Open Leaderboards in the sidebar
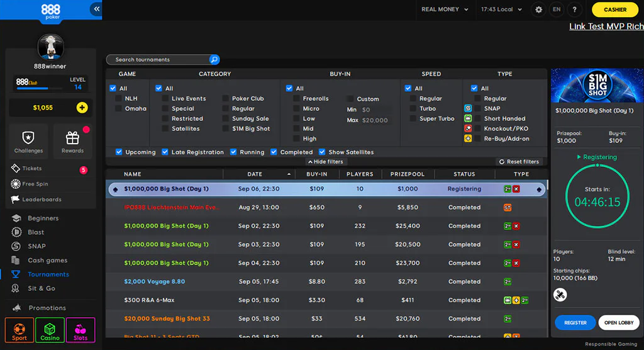The height and width of the screenshot is (350, 644). tap(42, 200)
